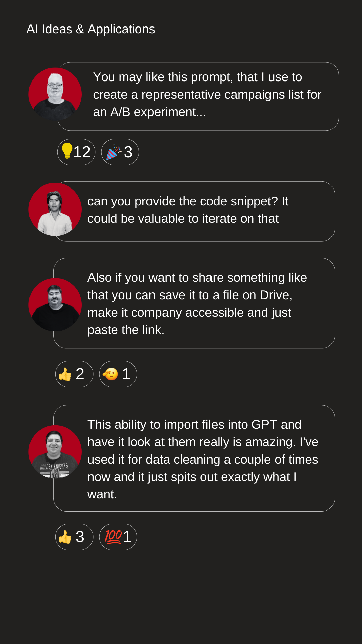Open the avatar of man in white shirt
This screenshot has height=644, width=362.
55,209
